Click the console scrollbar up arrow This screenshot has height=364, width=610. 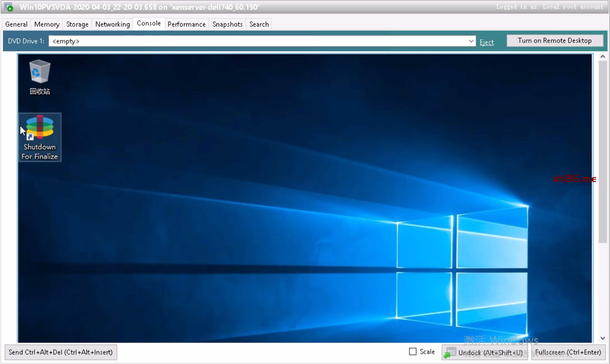[602, 57]
